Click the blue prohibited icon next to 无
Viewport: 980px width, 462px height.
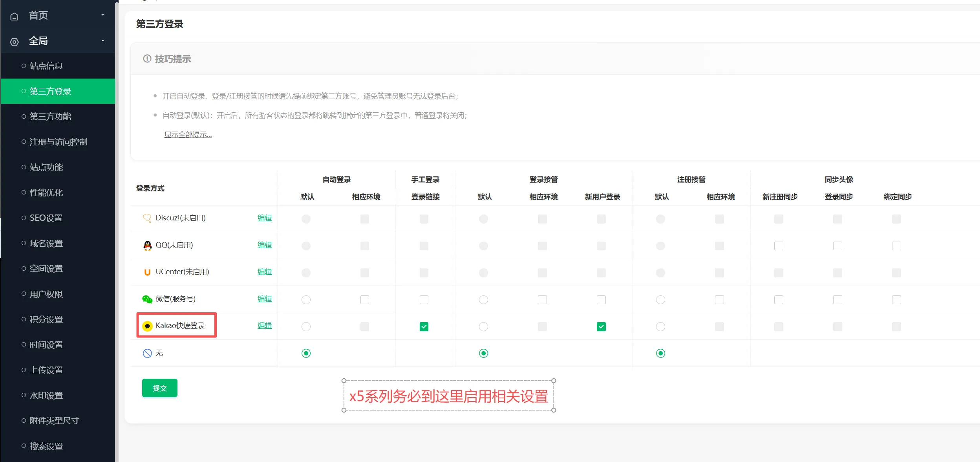click(x=147, y=353)
